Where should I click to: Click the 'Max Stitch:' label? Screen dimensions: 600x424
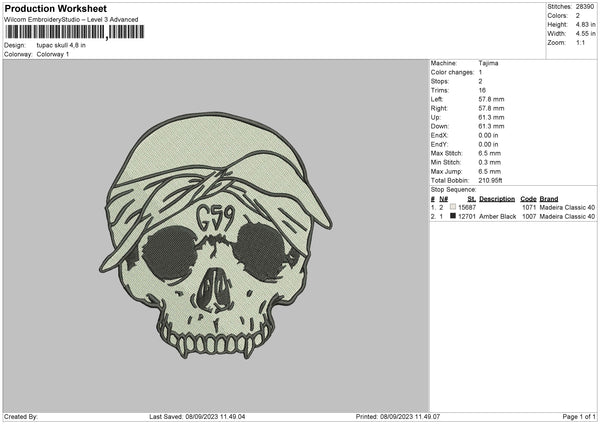pyautogui.click(x=447, y=153)
